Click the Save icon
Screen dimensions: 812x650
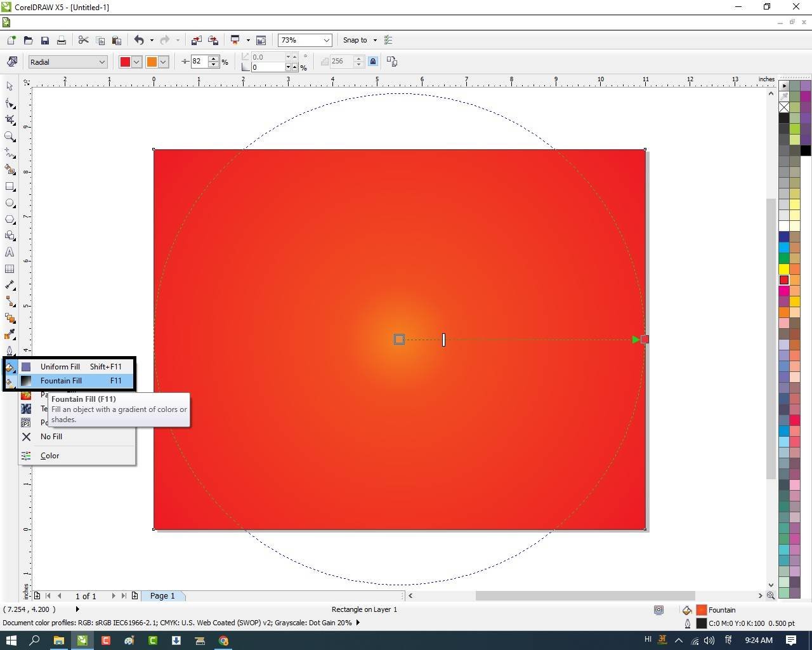pos(44,40)
